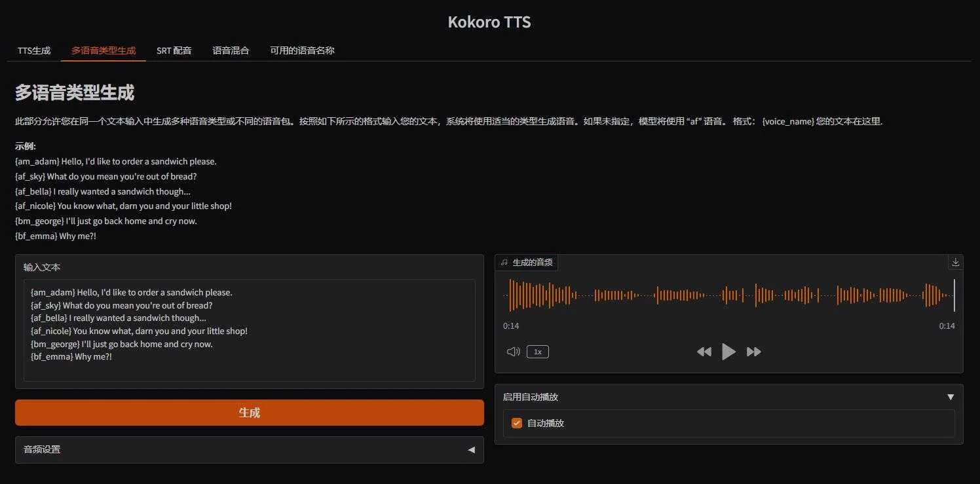Click the 输入文本 label
Viewport: 980px width, 484px height.
click(x=42, y=267)
